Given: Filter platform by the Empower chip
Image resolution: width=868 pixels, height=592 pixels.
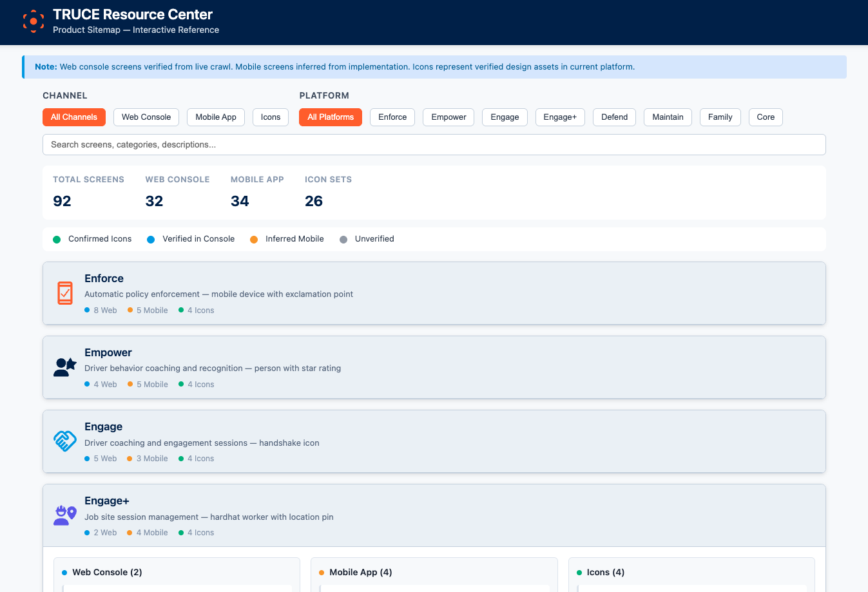Looking at the screenshot, I should click(448, 117).
